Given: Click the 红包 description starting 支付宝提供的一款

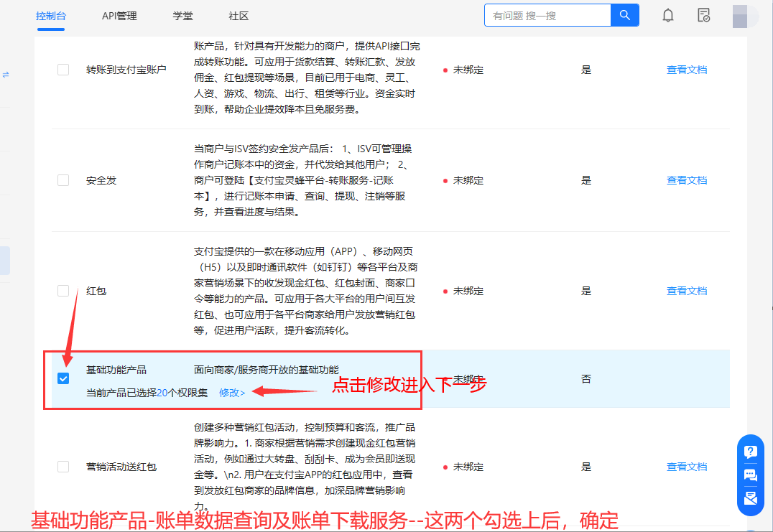Looking at the screenshot, I should (305, 291).
